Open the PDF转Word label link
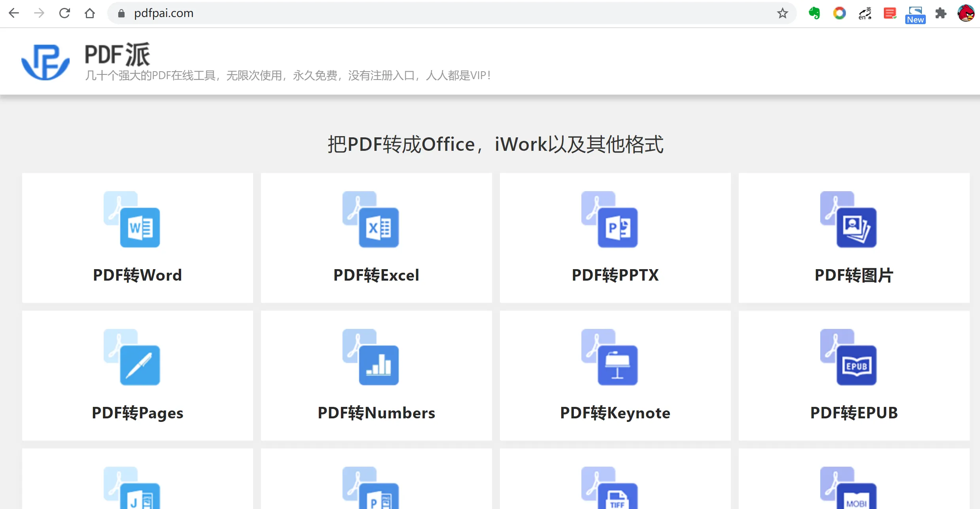Image resolution: width=980 pixels, height=509 pixels. (137, 275)
